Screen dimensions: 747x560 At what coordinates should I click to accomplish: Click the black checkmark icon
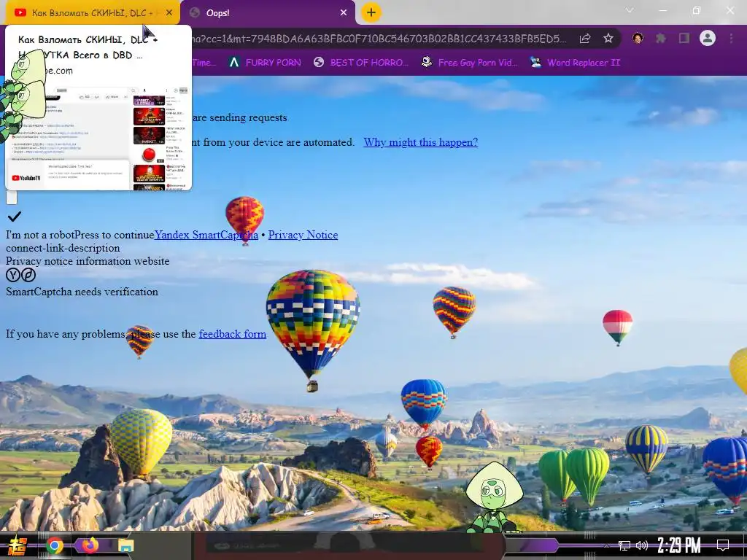15,217
